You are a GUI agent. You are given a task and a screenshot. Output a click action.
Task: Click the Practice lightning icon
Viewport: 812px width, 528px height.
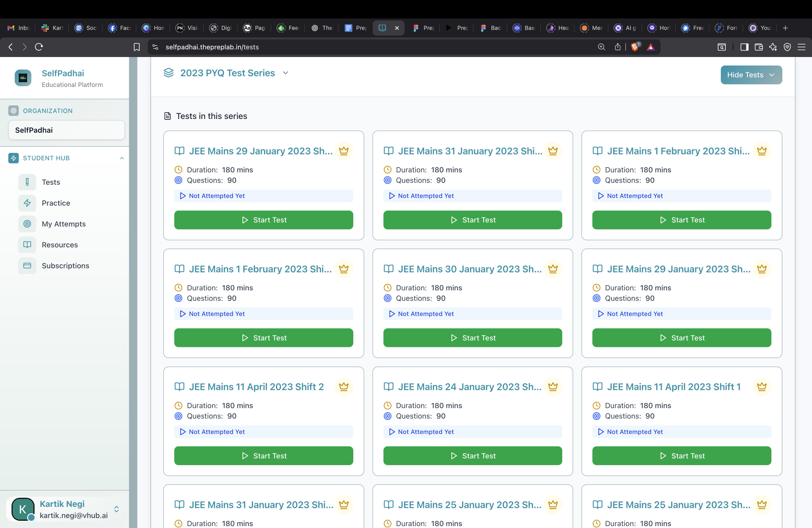click(x=27, y=203)
